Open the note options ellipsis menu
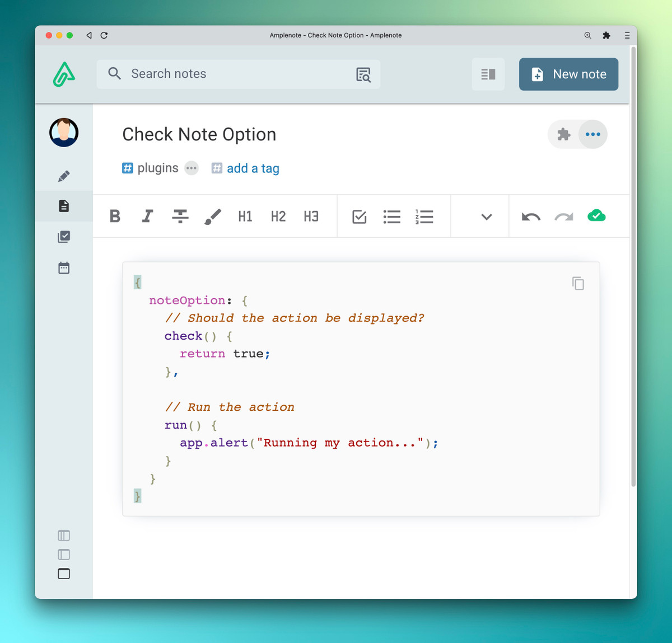 pos(593,134)
